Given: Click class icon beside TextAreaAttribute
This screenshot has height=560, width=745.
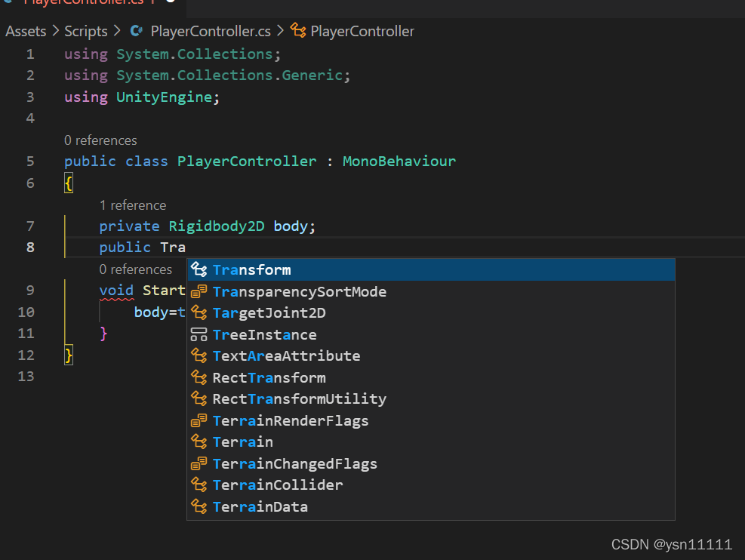Looking at the screenshot, I should 199,355.
